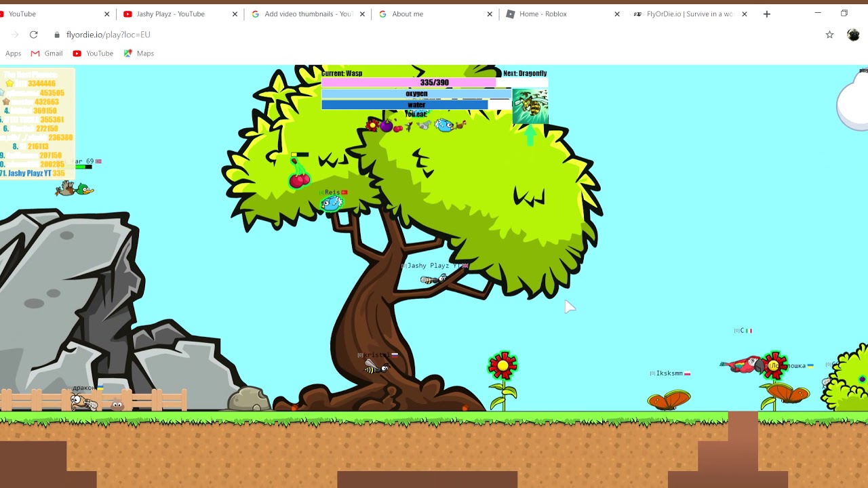Close the Home - Roblox tab
Screen dimensions: 868x488
click(617, 14)
